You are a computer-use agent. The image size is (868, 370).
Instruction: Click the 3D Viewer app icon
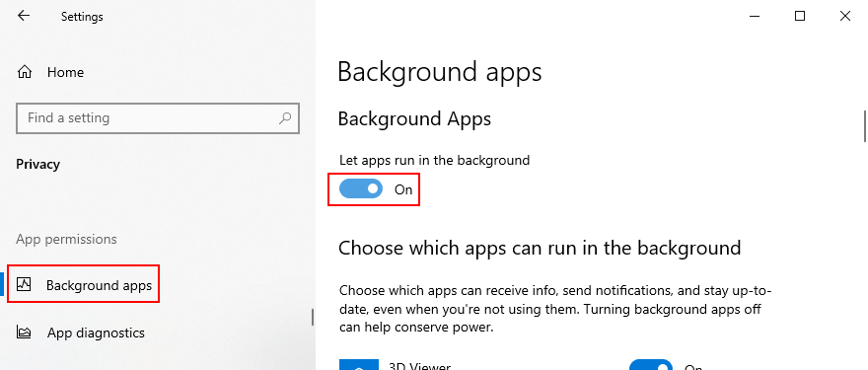click(359, 365)
